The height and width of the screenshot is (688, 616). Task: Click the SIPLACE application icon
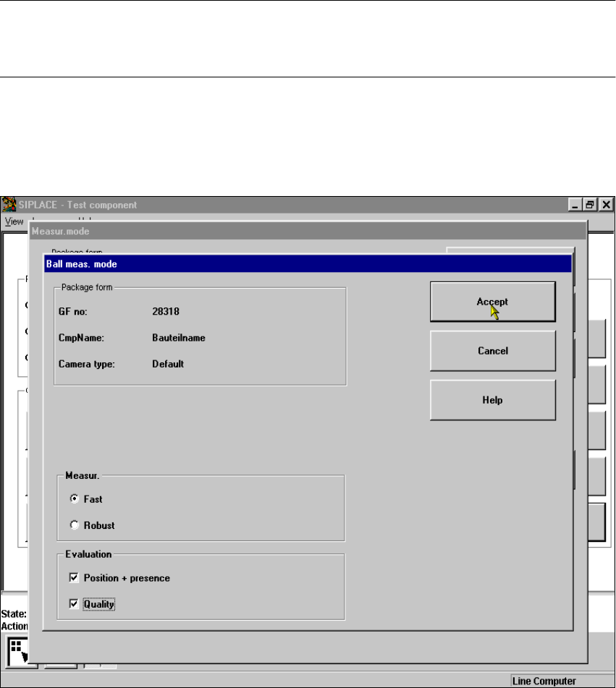coord(9,205)
